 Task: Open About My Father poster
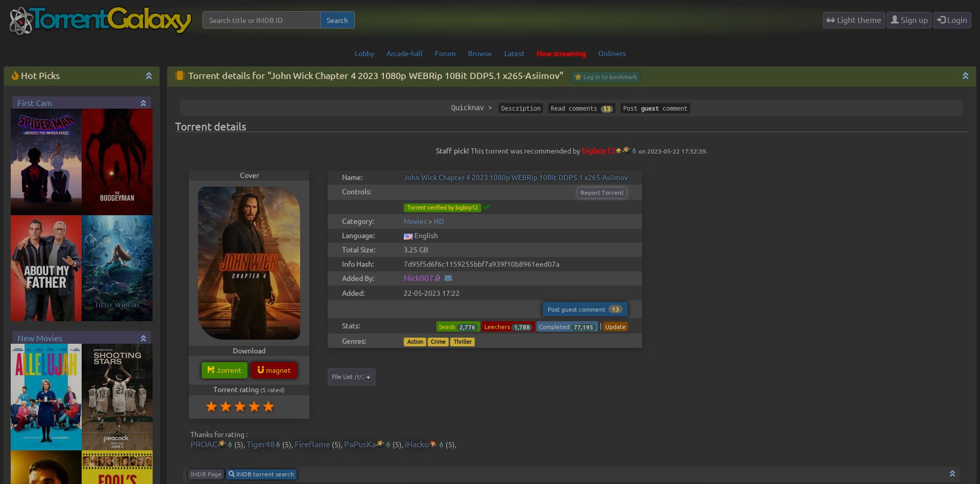point(46,268)
